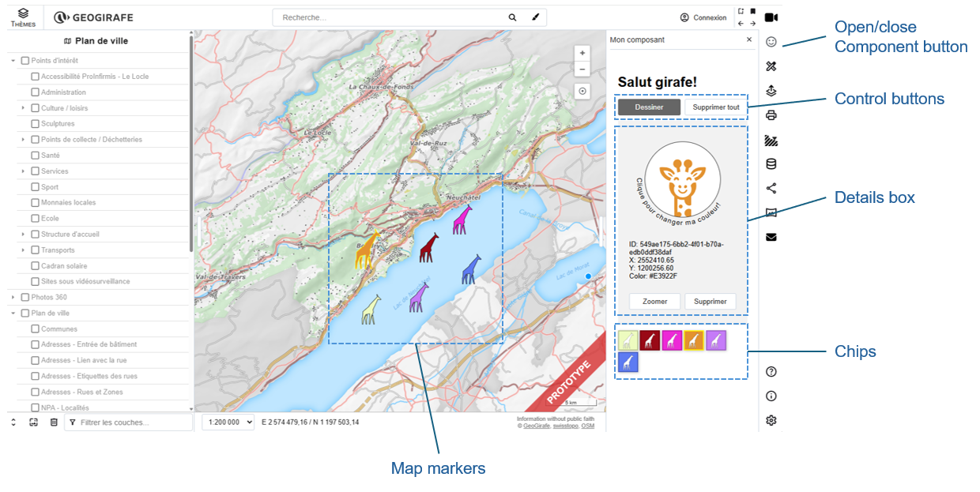Open the help question mark icon

[771, 372]
